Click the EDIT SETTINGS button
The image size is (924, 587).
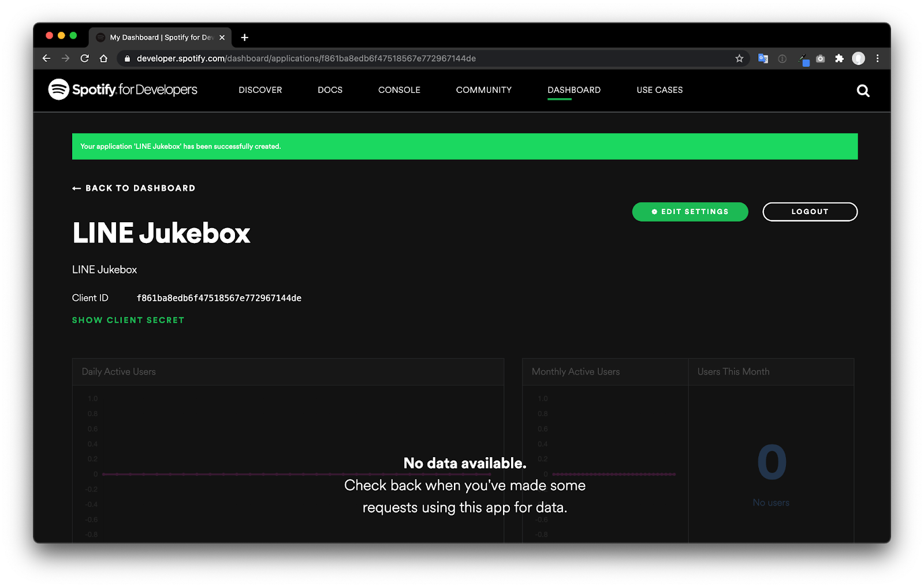690,212
